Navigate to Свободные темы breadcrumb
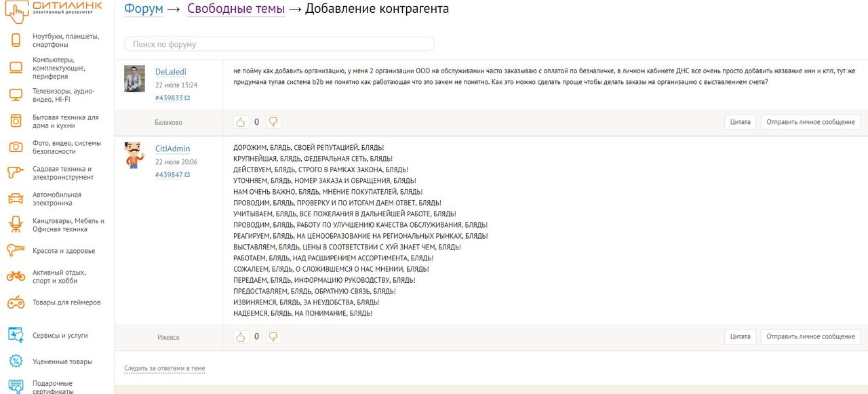This screenshot has width=868, height=394. 235,9
